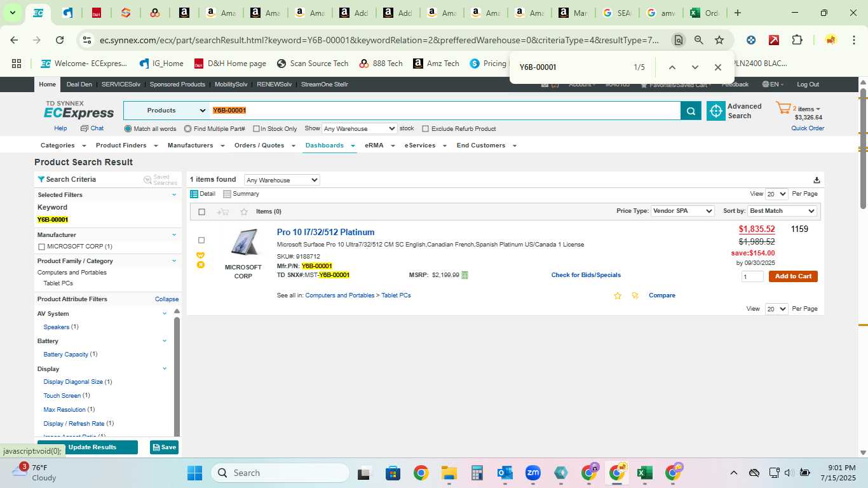This screenshot has height=488, width=868.
Task: Open the Any Warehouse dropdown beside items found
Action: (281, 180)
